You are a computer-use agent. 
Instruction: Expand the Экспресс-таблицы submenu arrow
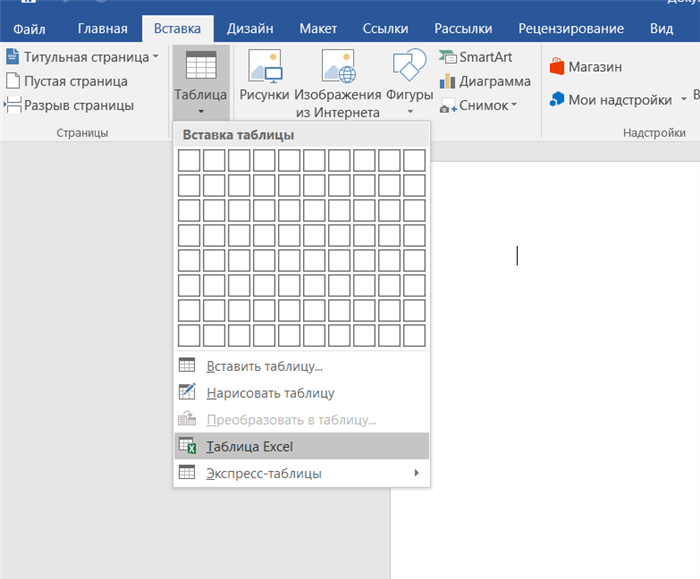[416, 473]
